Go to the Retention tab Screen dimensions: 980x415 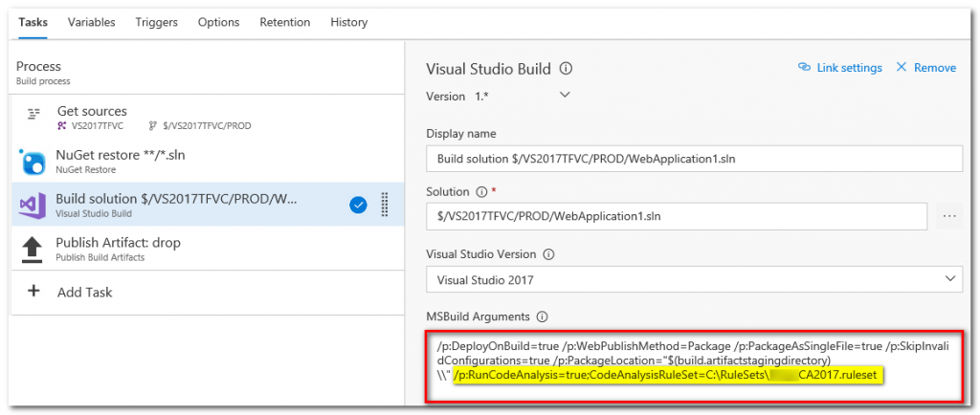click(x=284, y=22)
